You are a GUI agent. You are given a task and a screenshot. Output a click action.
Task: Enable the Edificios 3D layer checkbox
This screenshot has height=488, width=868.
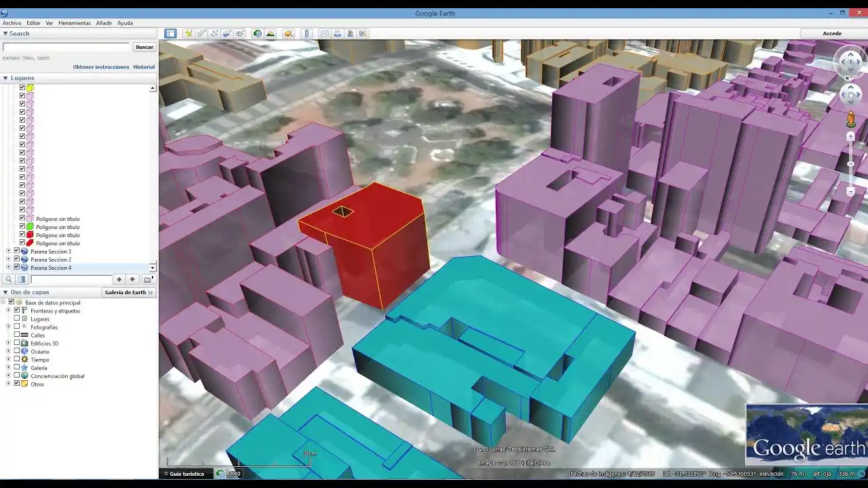pos(17,343)
